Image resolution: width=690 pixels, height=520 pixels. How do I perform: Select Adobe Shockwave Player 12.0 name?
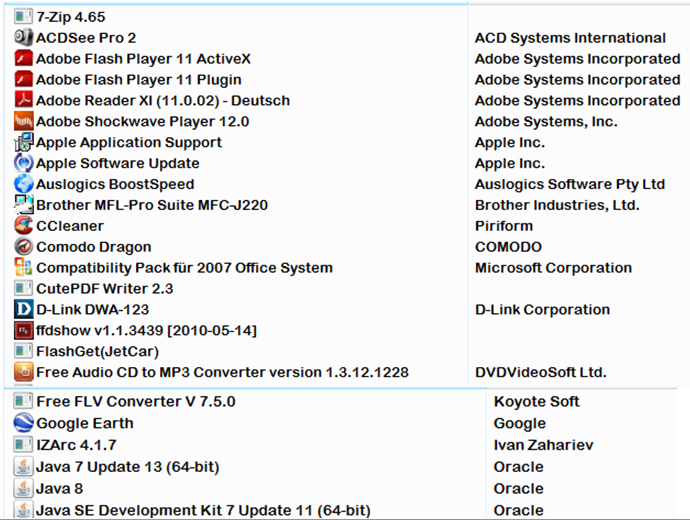143,121
